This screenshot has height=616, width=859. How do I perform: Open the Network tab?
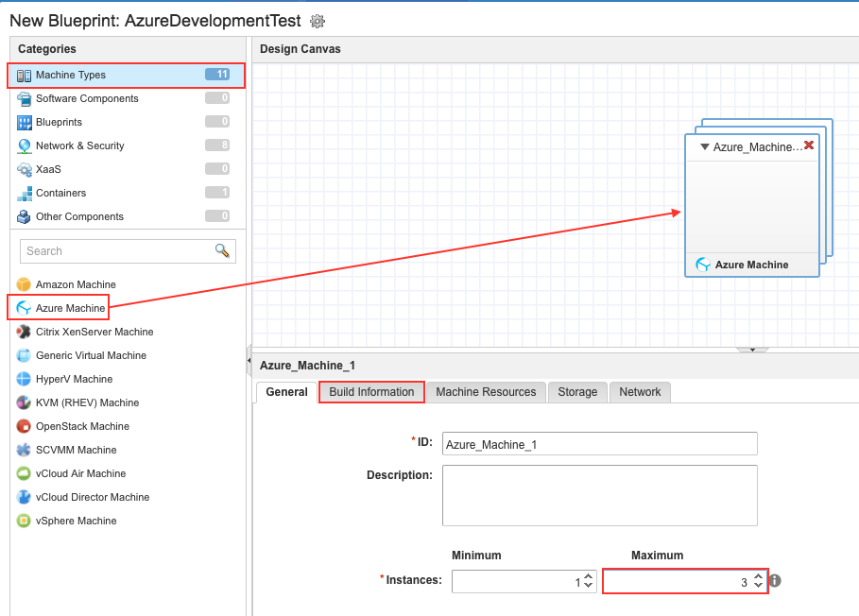[x=640, y=392]
